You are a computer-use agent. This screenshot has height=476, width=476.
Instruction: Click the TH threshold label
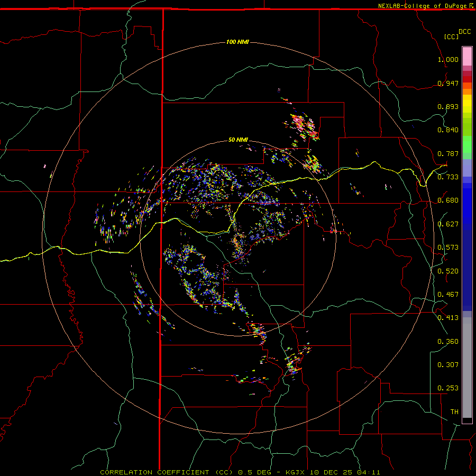[454, 412]
